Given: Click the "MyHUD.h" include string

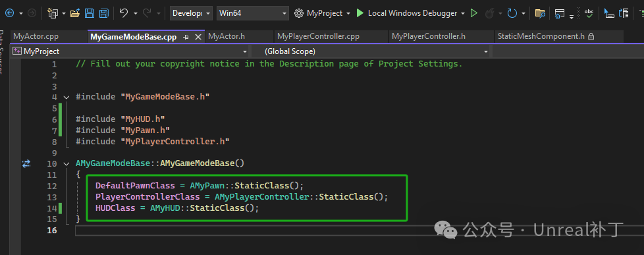Looking at the screenshot, I should click(x=142, y=119).
